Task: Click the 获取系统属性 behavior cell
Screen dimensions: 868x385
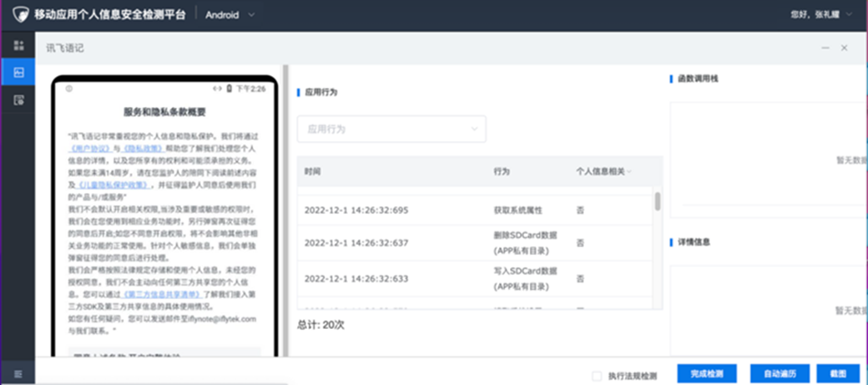Action: (518, 210)
